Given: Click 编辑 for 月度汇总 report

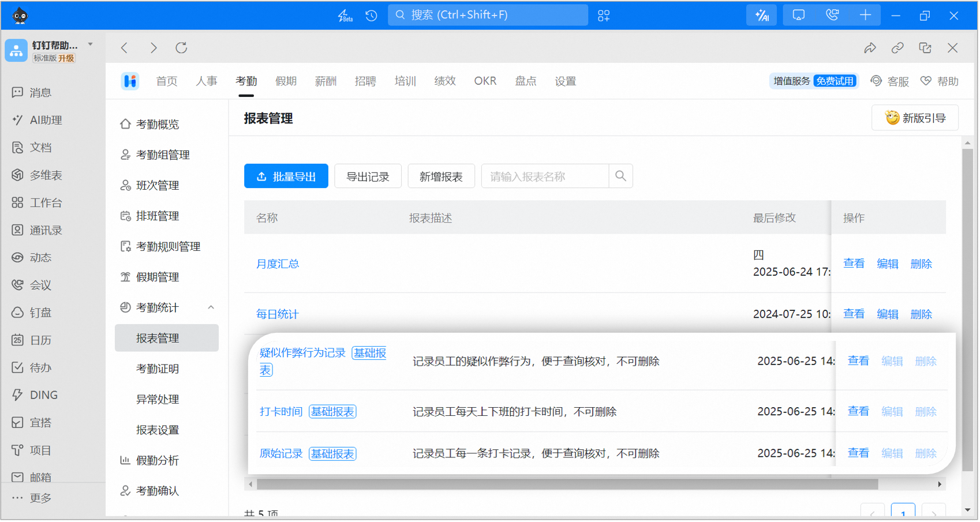Looking at the screenshot, I should pyautogui.click(x=888, y=264).
